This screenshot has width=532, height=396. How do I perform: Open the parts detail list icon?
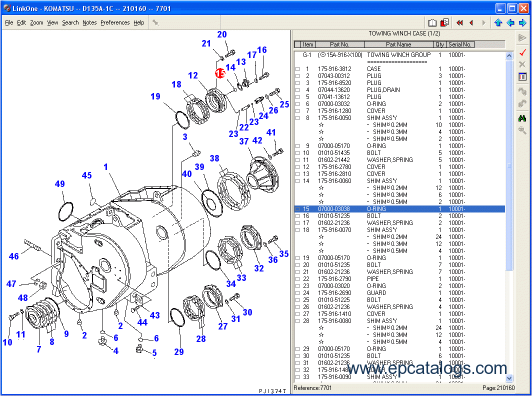click(522, 76)
